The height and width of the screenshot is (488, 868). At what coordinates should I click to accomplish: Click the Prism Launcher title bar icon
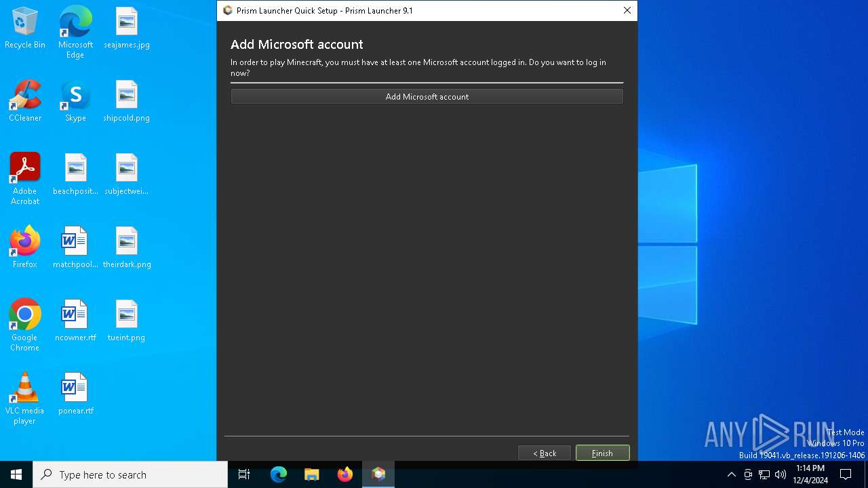pos(228,10)
